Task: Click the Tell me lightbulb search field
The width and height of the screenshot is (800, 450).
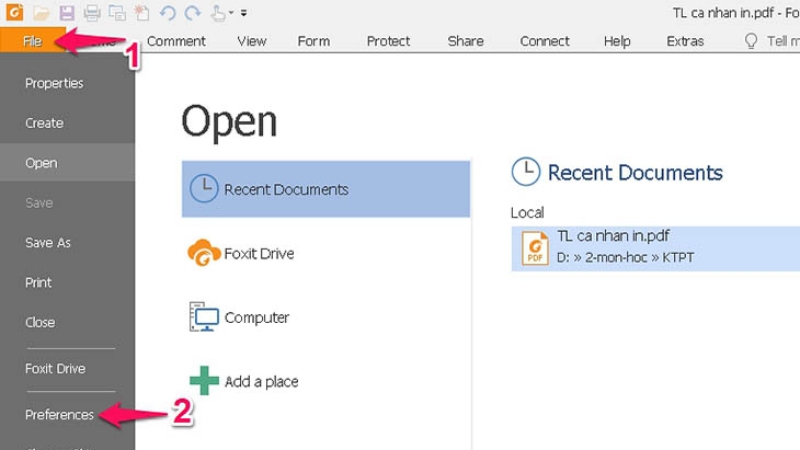Action: [x=770, y=41]
